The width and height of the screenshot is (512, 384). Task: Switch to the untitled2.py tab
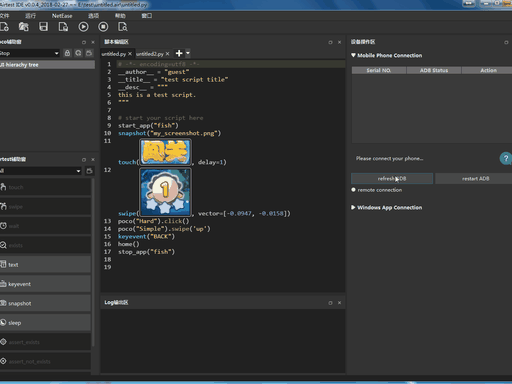(x=150, y=54)
